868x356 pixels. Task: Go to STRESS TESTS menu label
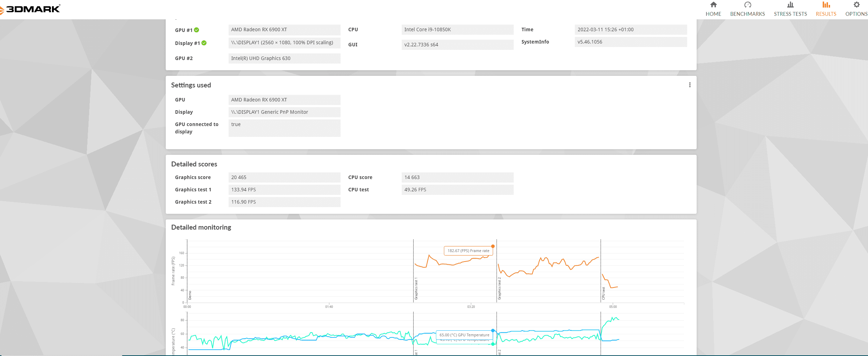click(x=790, y=14)
